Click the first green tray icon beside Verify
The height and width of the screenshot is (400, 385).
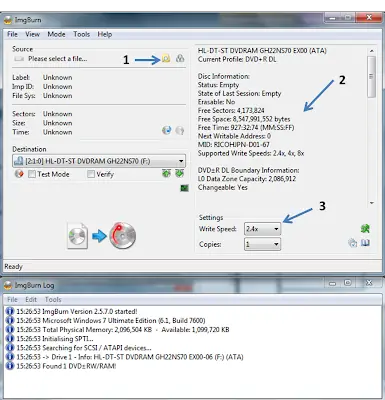click(x=166, y=173)
